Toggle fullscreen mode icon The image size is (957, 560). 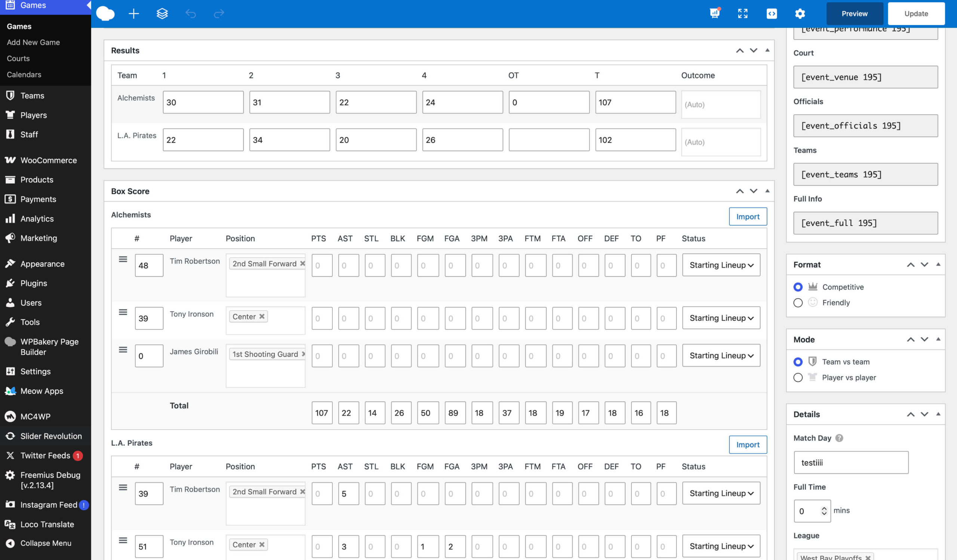tap(743, 14)
